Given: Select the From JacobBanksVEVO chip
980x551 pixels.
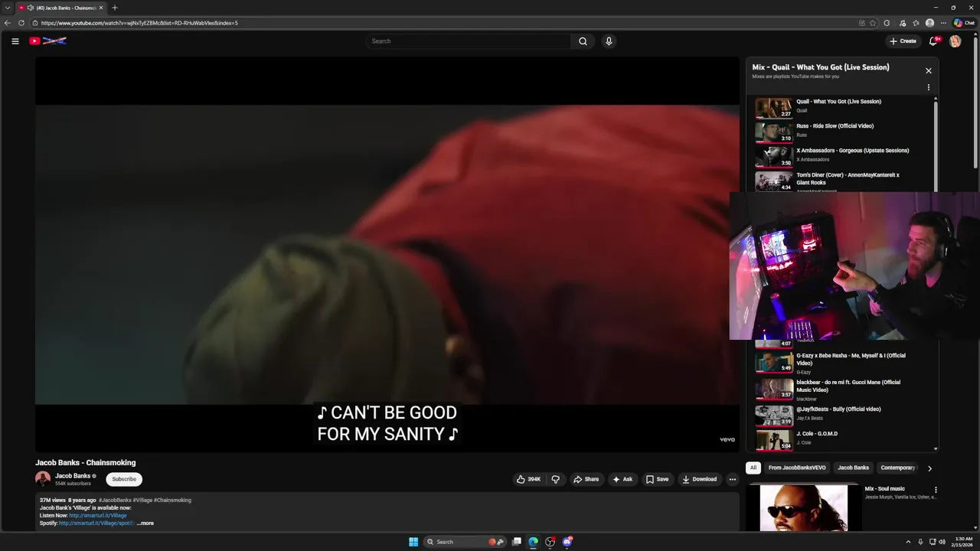Looking at the screenshot, I should (797, 468).
